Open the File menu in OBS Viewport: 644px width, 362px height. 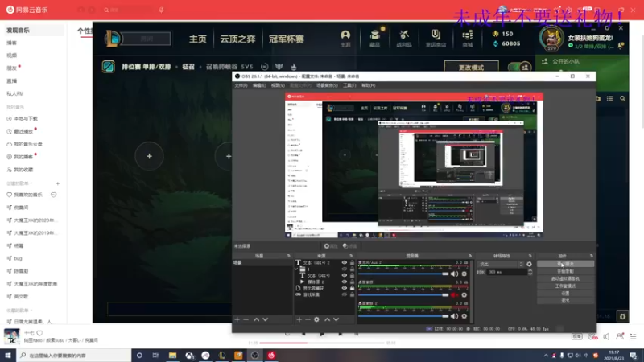[241, 85]
